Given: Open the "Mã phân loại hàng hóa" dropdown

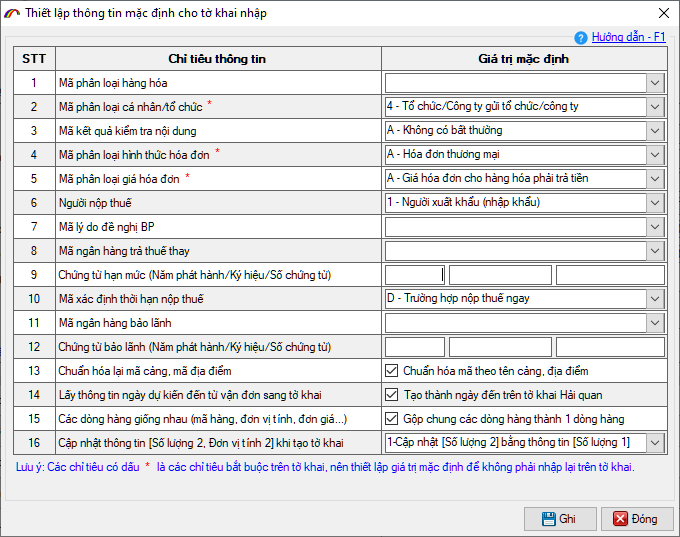Looking at the screenshot, I should click(x=655, y=83).
